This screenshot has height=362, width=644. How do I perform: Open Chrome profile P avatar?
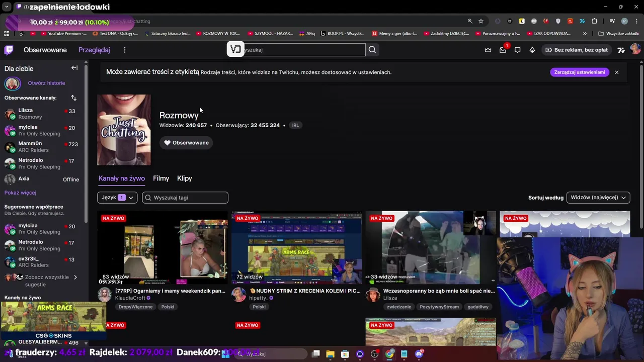624,21
